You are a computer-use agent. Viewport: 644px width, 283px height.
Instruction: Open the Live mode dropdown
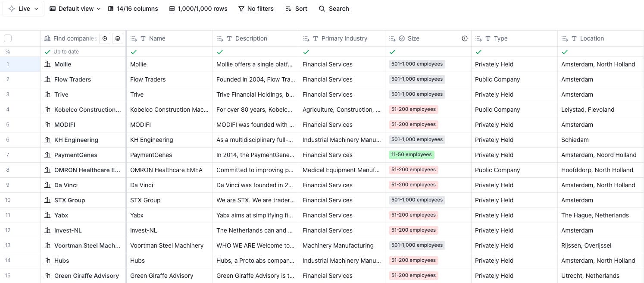tap(23, 9)
